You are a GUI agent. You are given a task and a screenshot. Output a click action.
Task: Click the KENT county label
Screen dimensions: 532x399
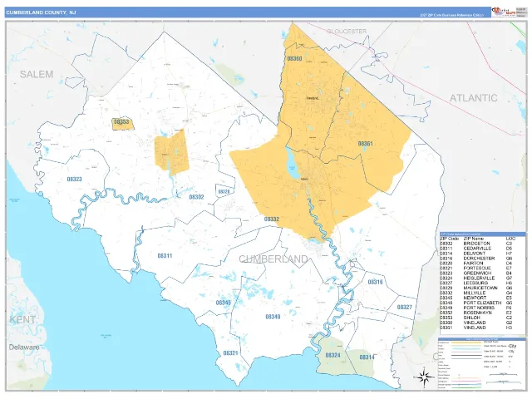(x=22, y=319)
